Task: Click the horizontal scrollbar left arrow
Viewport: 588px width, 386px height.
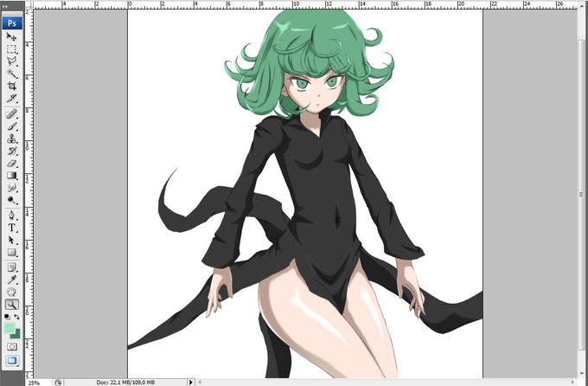Action: coord(200,383)
